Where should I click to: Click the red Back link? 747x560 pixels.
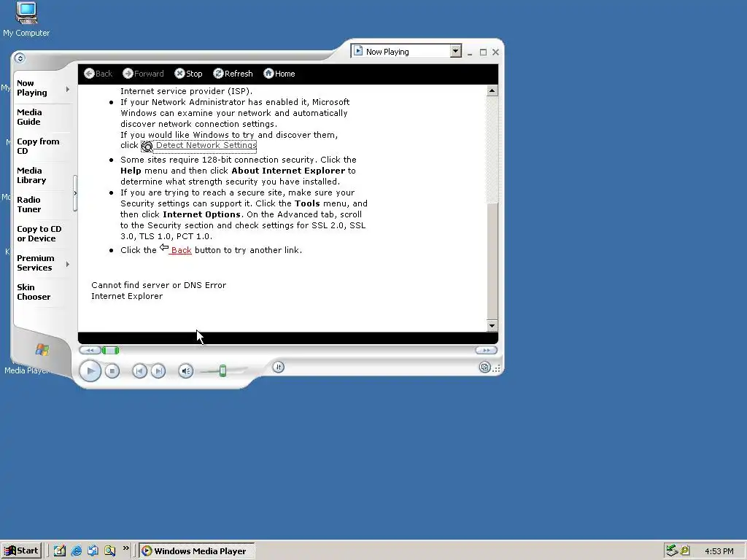tap(181, 251)
